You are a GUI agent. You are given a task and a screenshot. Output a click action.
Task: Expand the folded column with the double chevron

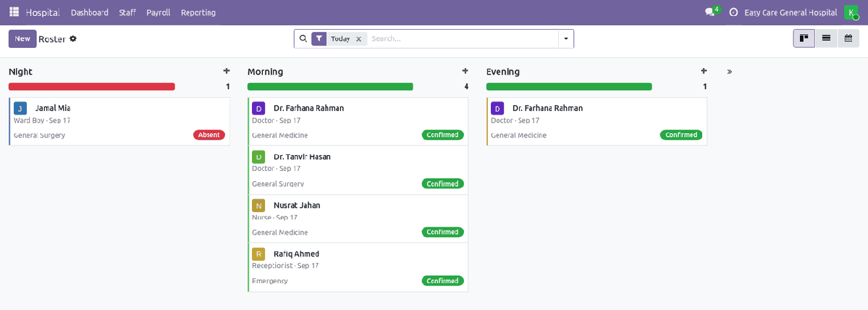pos(730,72)
